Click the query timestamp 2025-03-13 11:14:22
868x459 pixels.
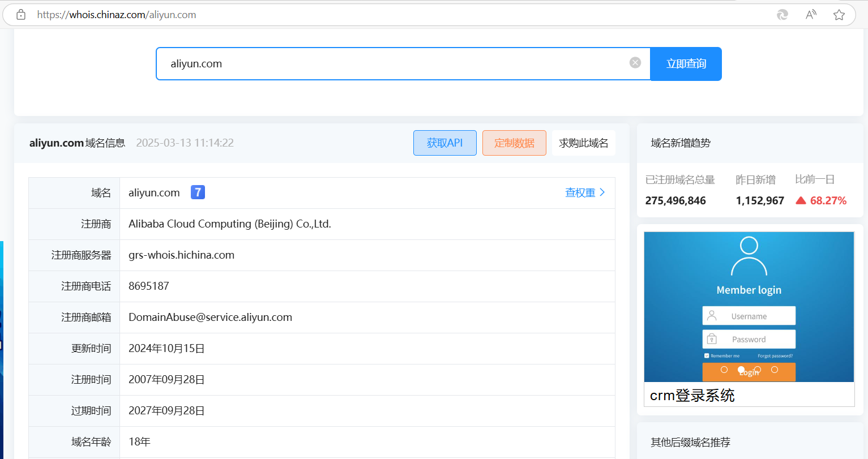185,143
